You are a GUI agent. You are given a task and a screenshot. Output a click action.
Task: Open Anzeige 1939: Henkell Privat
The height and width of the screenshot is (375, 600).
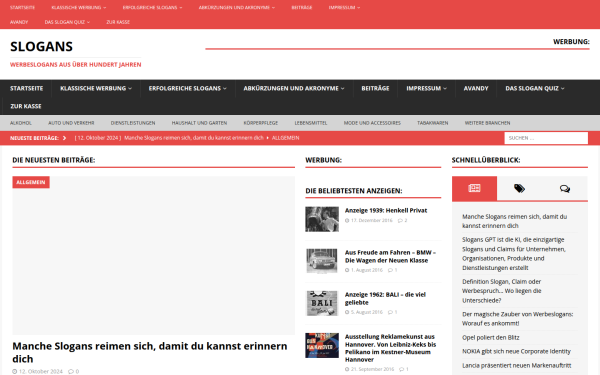click(386, 210)
